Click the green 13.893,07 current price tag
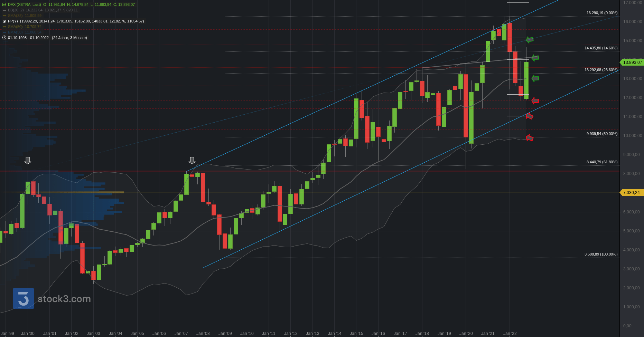This screenshot has height=337, width=644. pyautogui.click(x=632, y=62)
